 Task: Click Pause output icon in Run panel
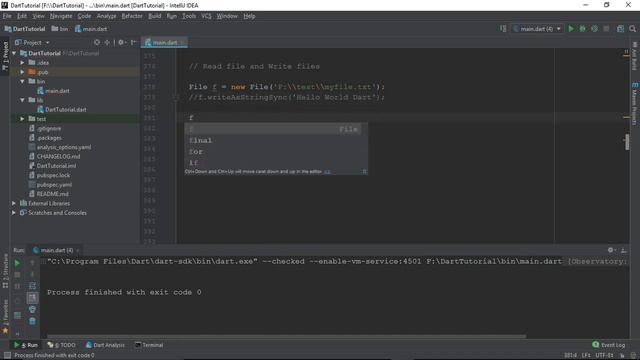(x=18, y=286)
